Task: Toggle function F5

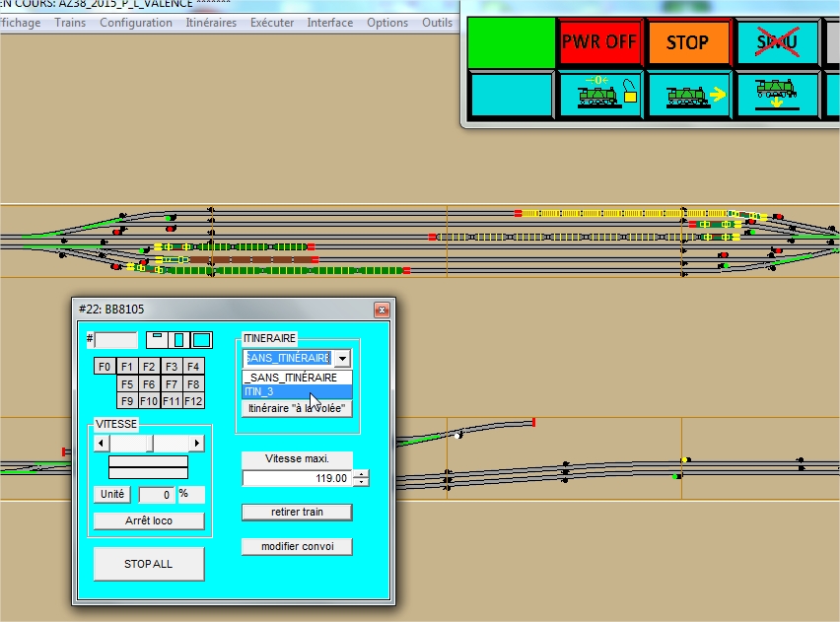Action: coord(127,384)
